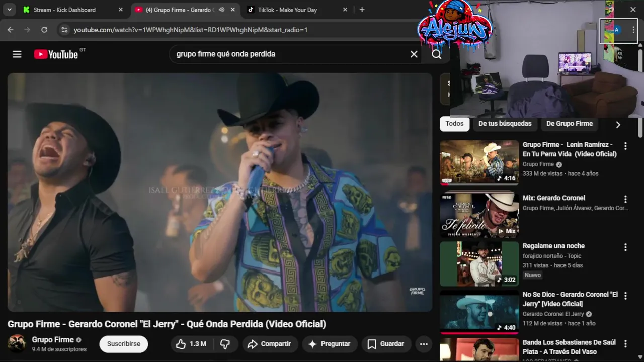The width and height of the screenshot is (644, 362).
Task: Open the browser three-dot menu
Action: 633,30
